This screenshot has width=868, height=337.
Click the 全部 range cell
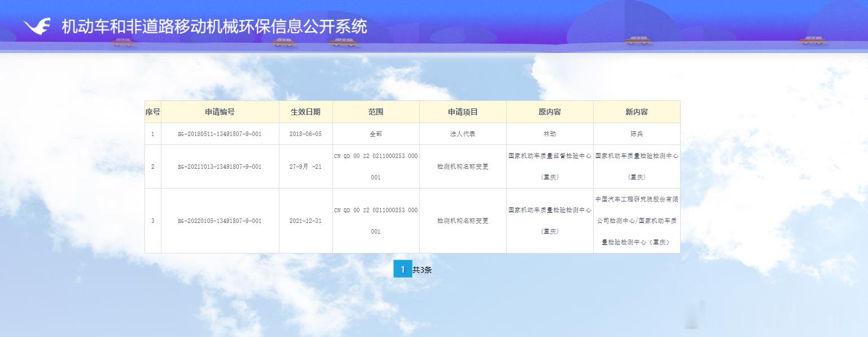click(x=376, y=134)
